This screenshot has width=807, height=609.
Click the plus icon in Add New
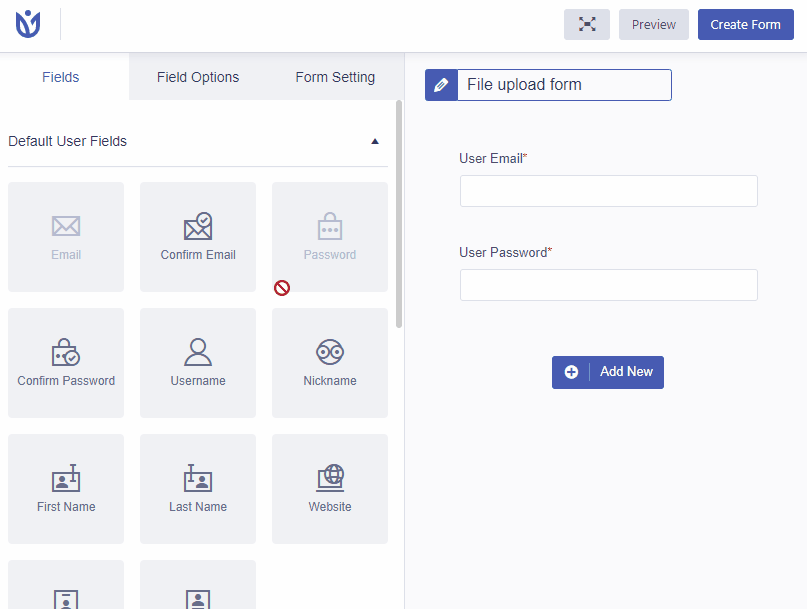pyautogui.click(x=571, y=372)
